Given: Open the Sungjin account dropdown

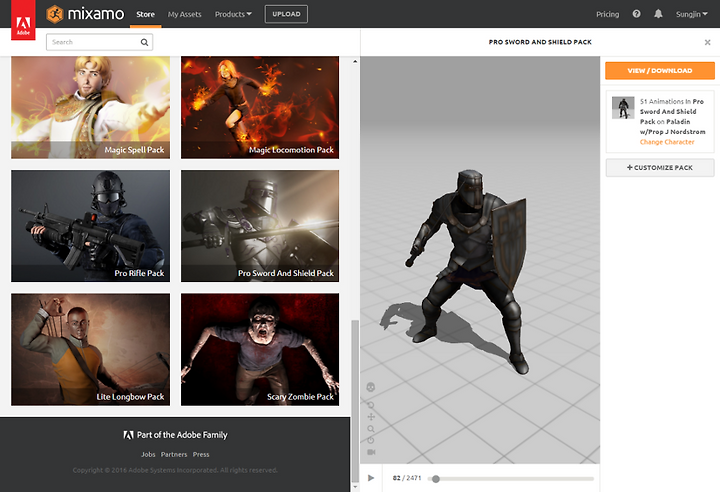Looking at the screenshot, I should (x=692, y=14).
